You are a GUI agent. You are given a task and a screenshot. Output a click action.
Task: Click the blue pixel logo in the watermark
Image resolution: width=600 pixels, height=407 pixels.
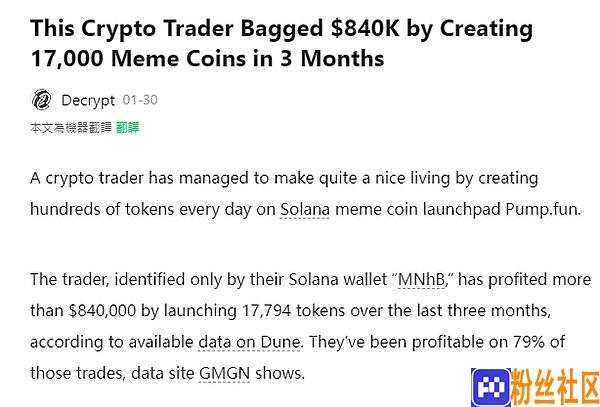(491, 387)
